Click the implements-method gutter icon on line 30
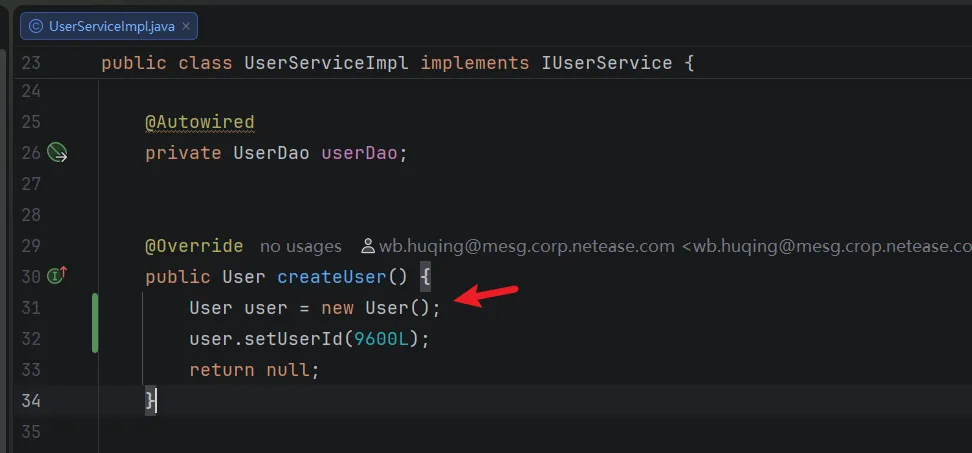Screen dimensions: 972x453 coord(57,275)
